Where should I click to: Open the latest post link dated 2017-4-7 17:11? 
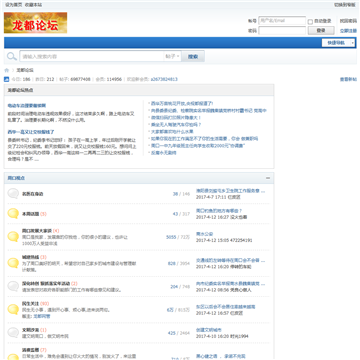coord(230,191)
